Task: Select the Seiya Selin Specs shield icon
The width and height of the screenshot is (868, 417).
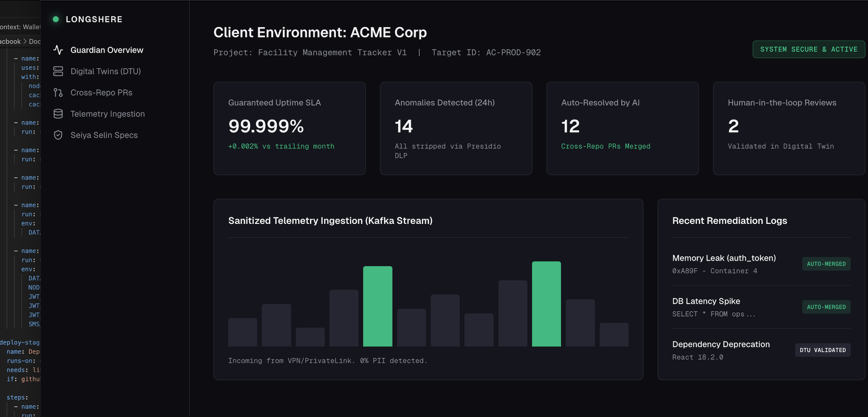Action: point(58,135)
